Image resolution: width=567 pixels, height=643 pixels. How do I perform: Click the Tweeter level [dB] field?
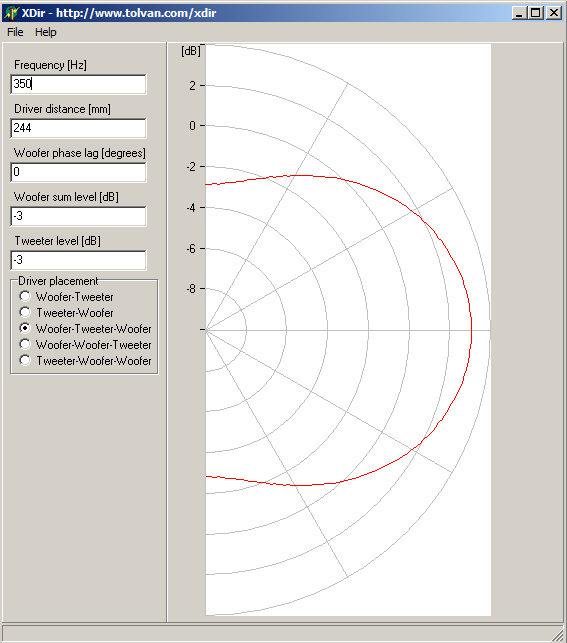click(78, 260)
